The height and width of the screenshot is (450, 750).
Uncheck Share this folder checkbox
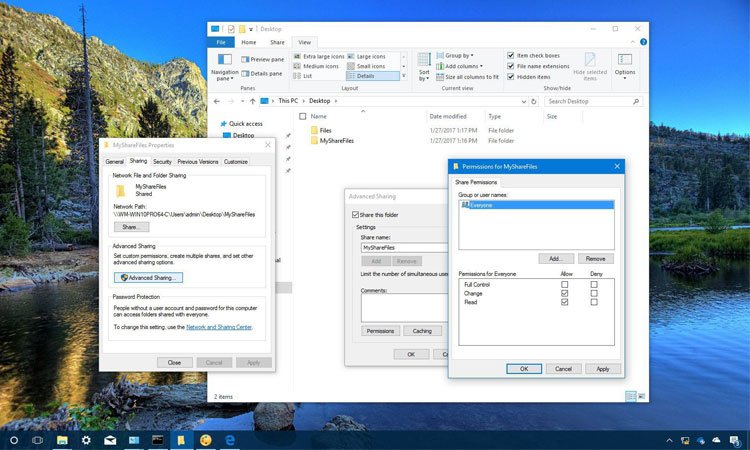[355, 214]
